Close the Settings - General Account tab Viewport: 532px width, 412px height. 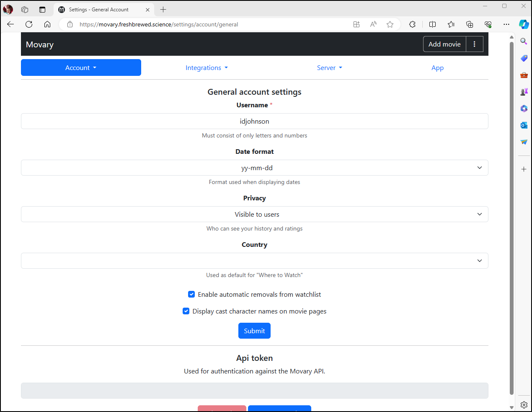(x=147, y=10)
